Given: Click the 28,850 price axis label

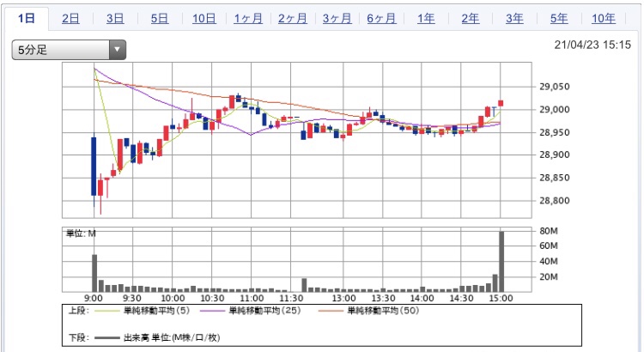Looking at the screenshot, I should (555, 178).
